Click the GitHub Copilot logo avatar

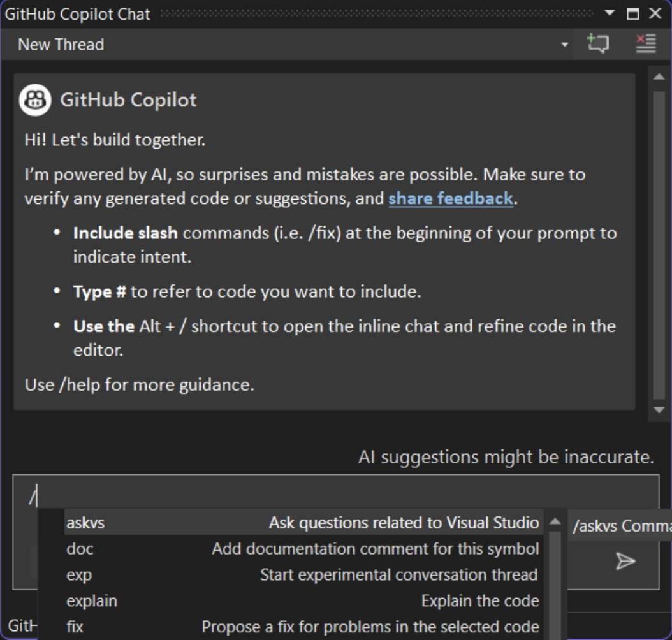(x=36, y=100)
